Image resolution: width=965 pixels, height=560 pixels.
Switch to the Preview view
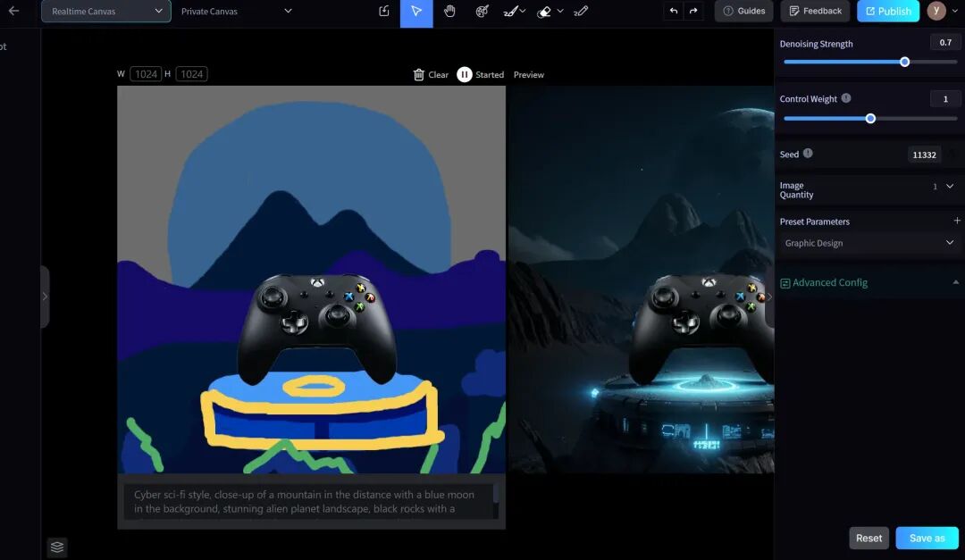529,74
